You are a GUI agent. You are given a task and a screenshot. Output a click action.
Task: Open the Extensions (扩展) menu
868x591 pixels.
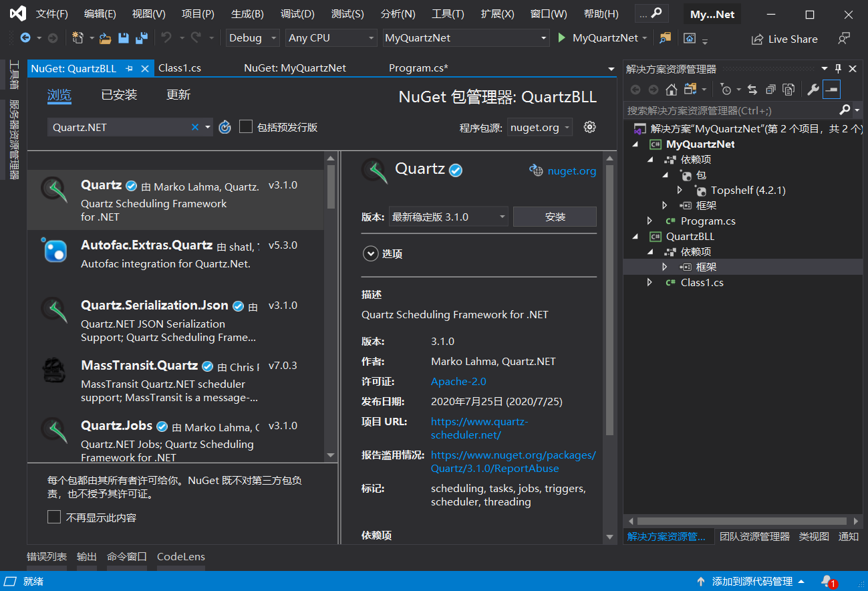click(498, 14)
